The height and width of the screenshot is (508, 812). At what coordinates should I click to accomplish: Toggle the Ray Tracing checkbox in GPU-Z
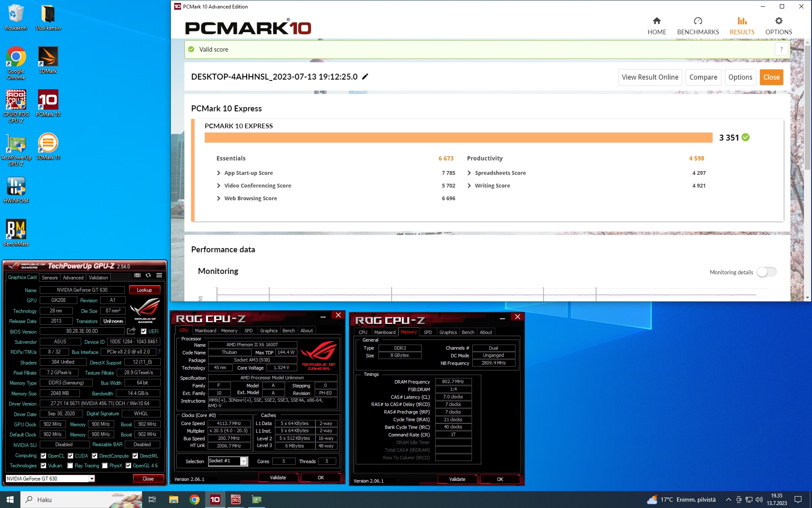tap(70, 466)
